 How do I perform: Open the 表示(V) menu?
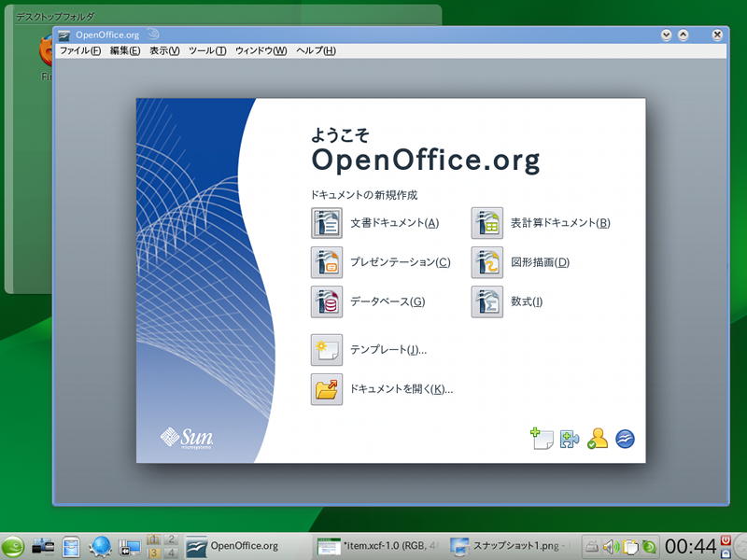pos(164,50)
